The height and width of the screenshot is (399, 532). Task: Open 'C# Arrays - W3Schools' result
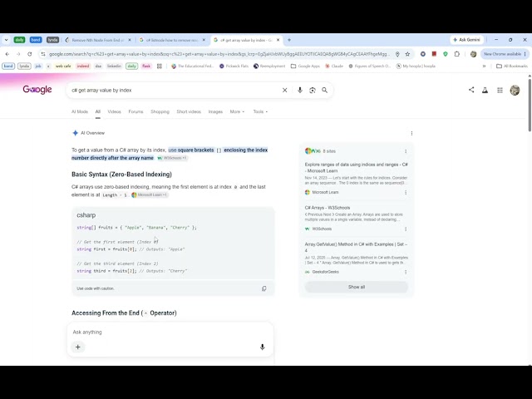[328, 208]
